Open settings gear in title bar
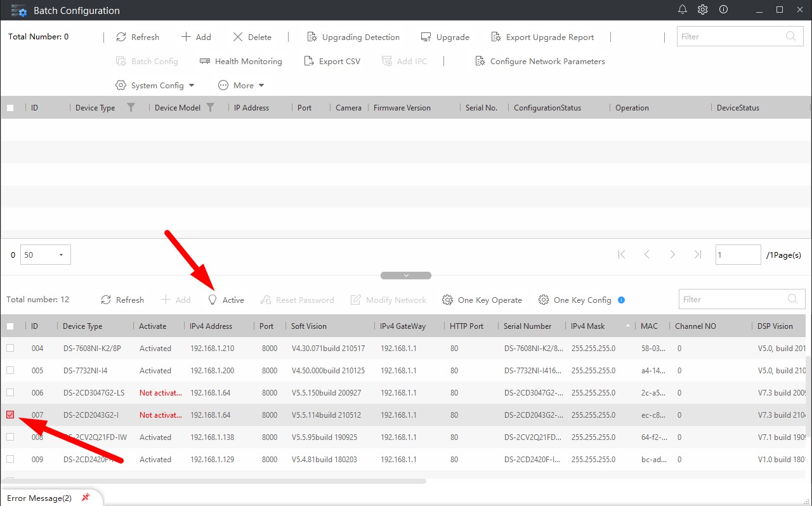The height and width of the screenshot is (506, 812). tap(703, 10)
